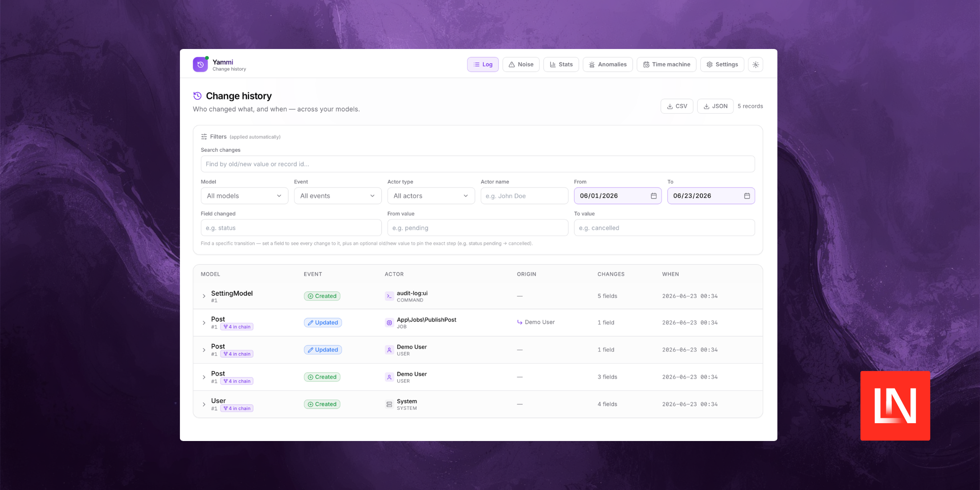Expand the Post Created row chevron

pyautogui.click(x=204, y=377)
